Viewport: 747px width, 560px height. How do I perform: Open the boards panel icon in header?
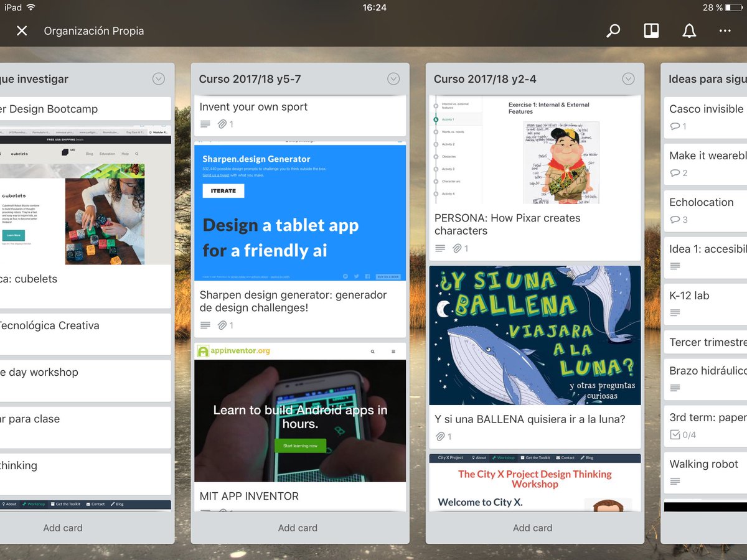(x=651, y=31)
